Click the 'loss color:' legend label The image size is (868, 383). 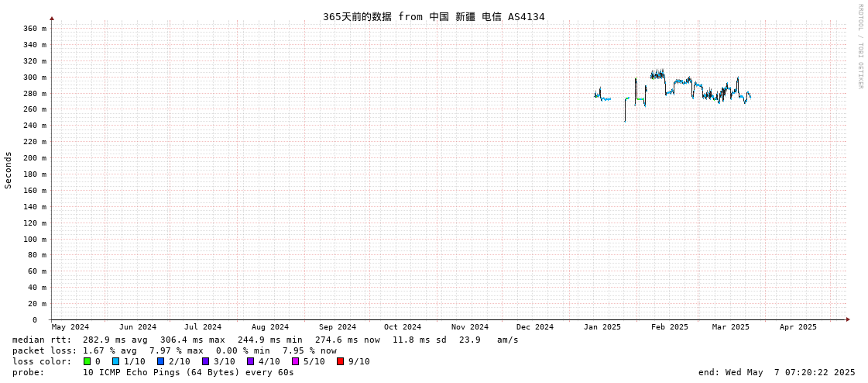42,361
